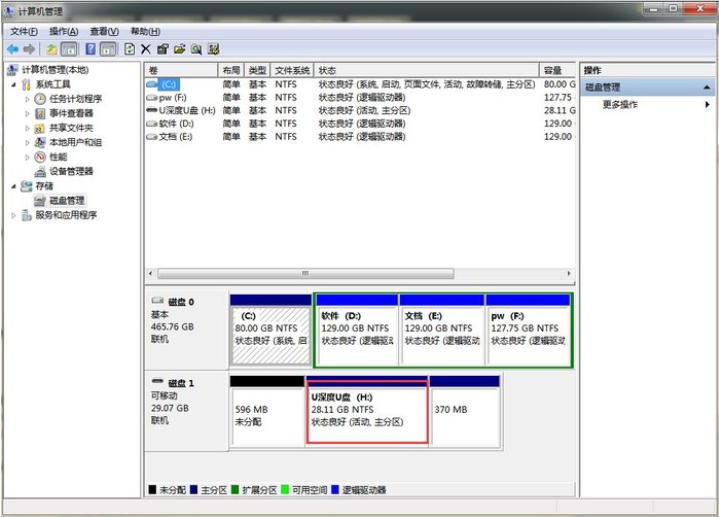The image size is (719, 517).
Task: Expand the 共享文件夹 node arrow
Action: tap(27, 128)
